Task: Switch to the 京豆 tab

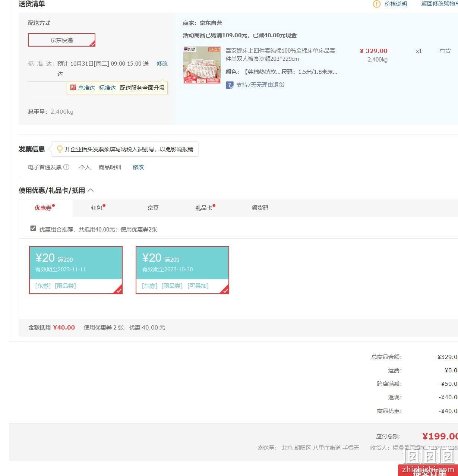Action: [153, 208]
